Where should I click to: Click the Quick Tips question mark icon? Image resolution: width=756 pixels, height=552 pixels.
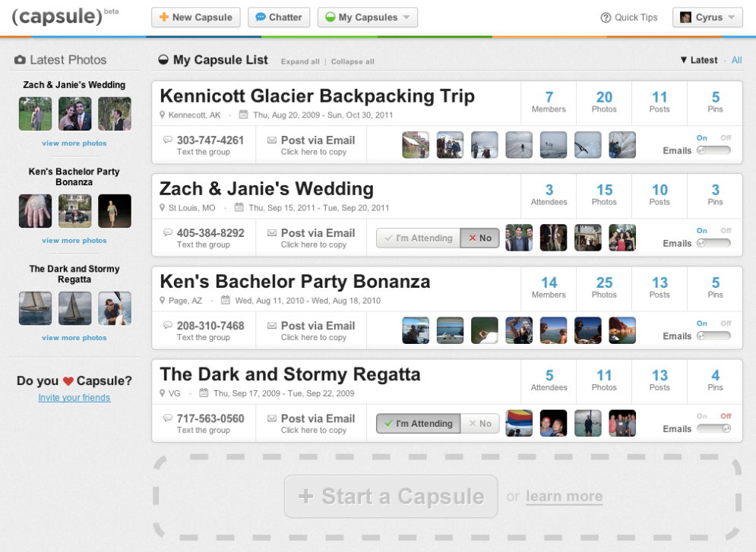(606, 17)
